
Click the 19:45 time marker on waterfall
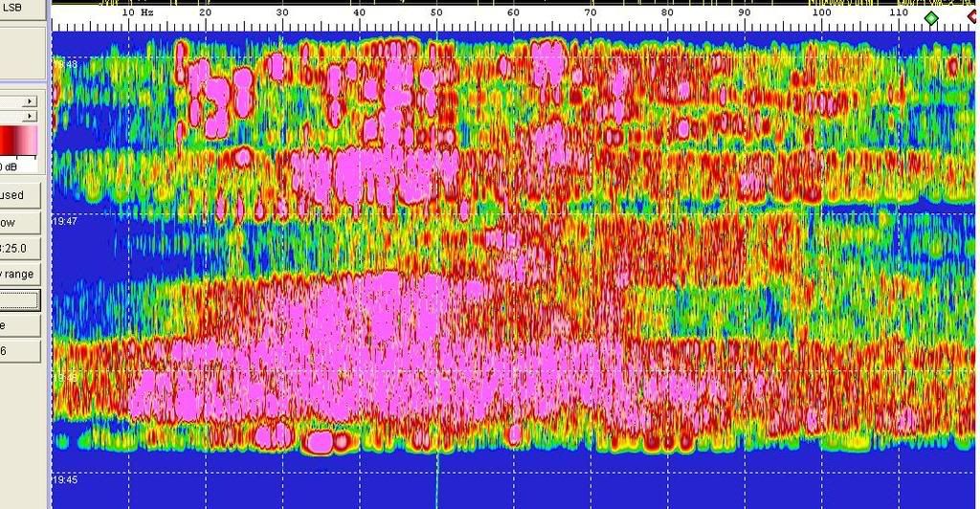point(65,480)
